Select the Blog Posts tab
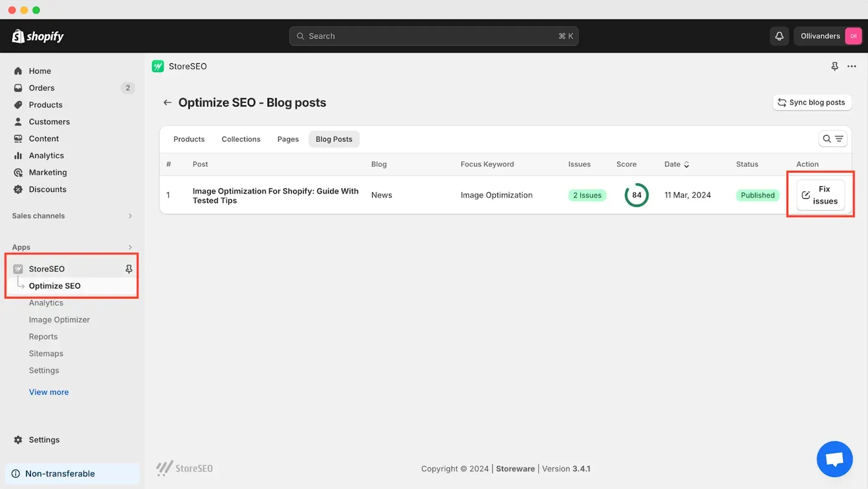The width and height of the screenshot is (868, 489). click(334, 139)
